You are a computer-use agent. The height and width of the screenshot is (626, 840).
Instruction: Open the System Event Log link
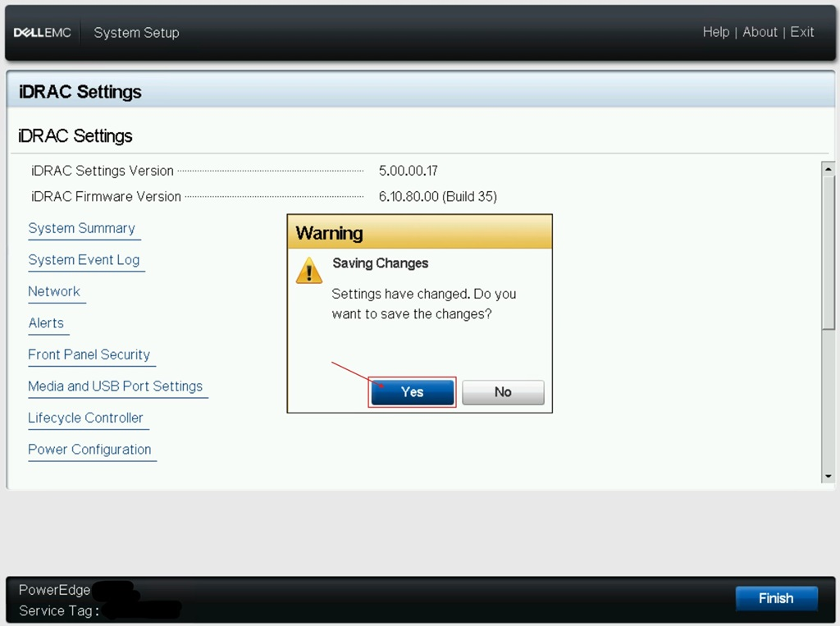[x=84, y=260]
